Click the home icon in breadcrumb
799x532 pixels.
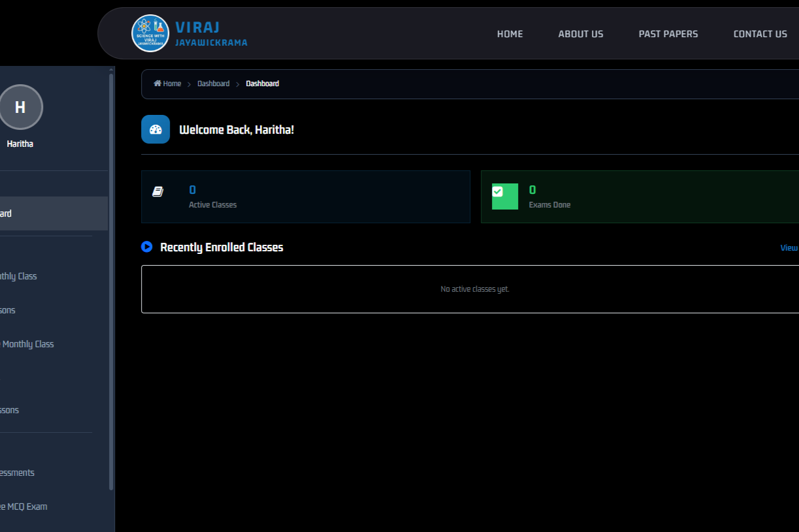point(157,83)
